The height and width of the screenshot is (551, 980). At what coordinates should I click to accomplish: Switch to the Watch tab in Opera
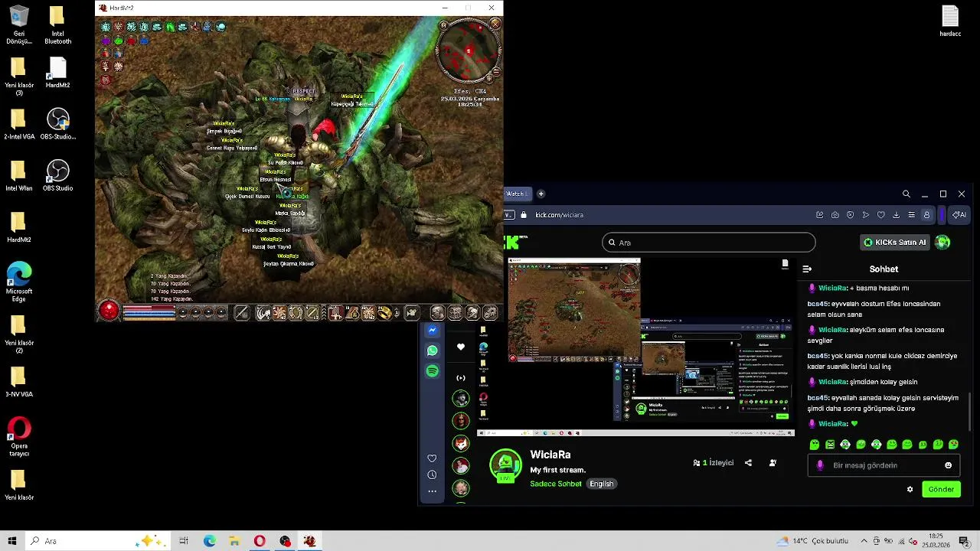[518, 194]
